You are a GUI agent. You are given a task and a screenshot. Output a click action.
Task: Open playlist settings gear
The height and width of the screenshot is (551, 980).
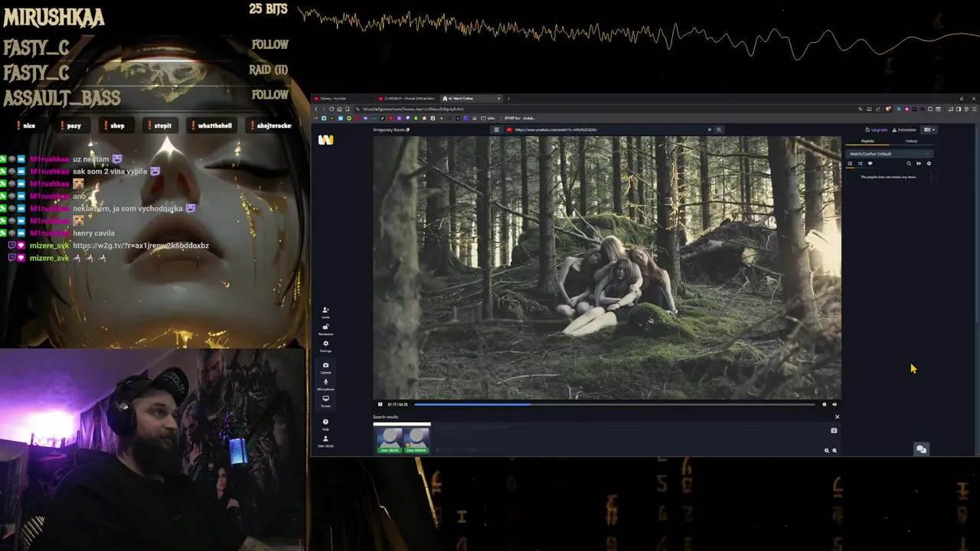click(929, 164)
